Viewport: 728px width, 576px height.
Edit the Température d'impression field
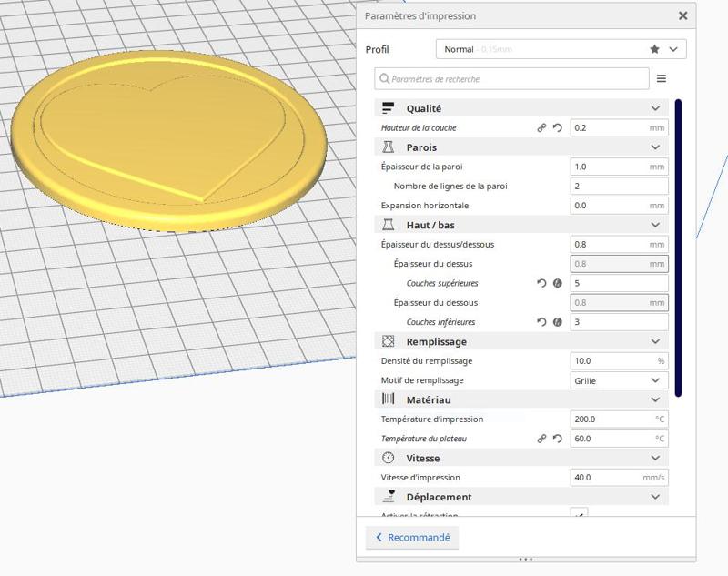619,419
